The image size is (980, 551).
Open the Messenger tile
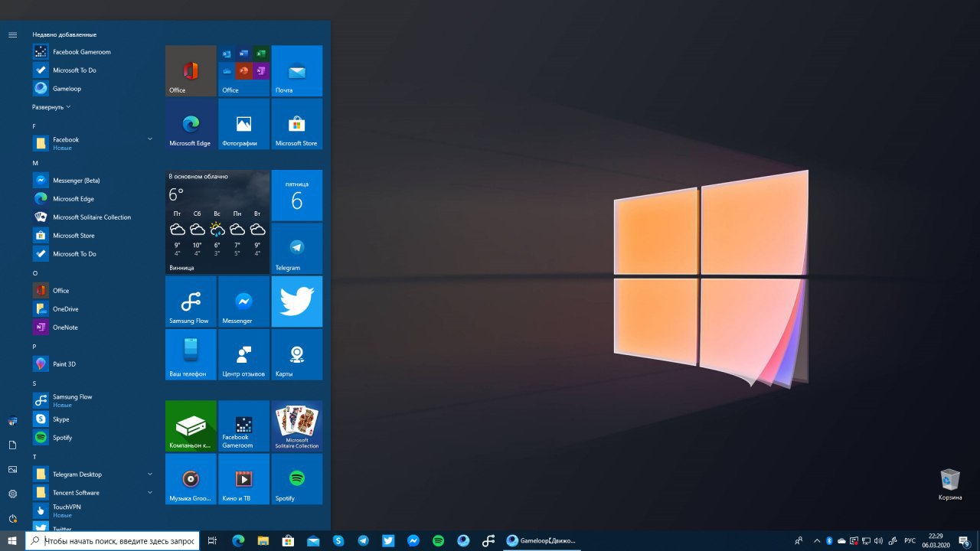[243, 302]
